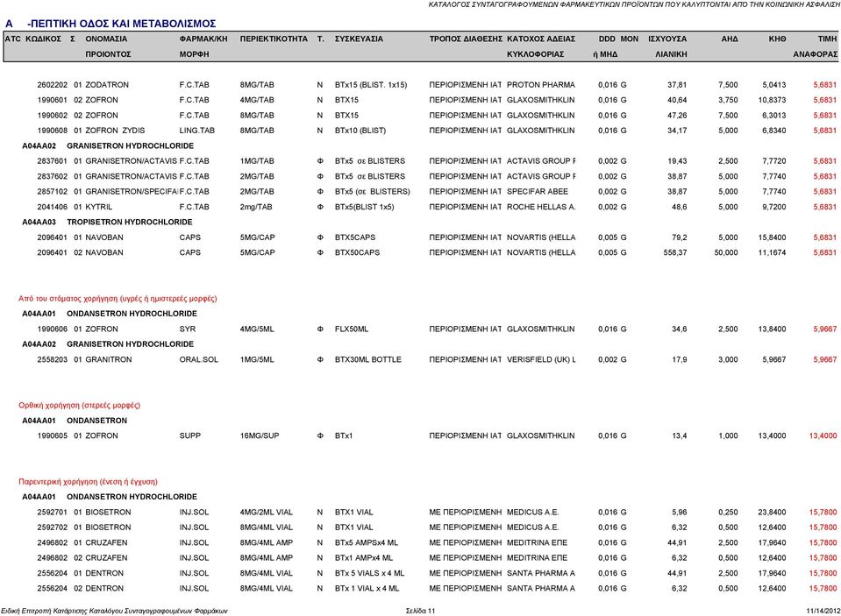Click the BTX50CAPS packaging cell
The image size is (841, 616).
coord(357,252)
